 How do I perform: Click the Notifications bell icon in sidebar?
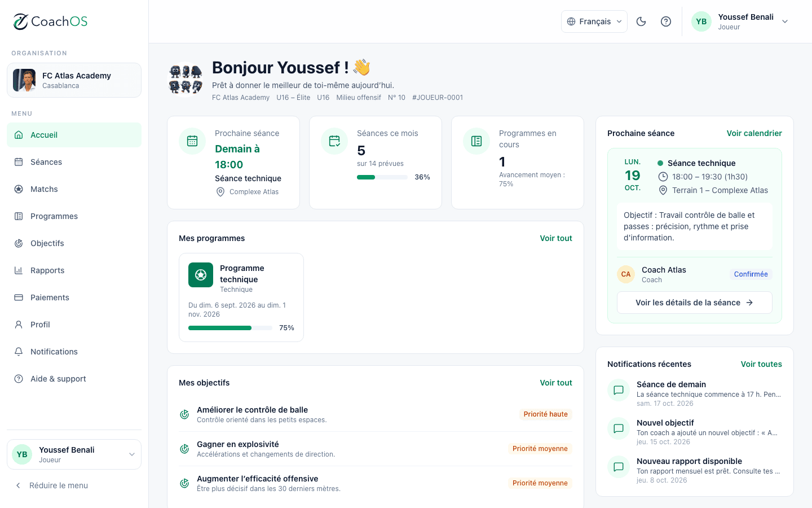tap(19, 352)
